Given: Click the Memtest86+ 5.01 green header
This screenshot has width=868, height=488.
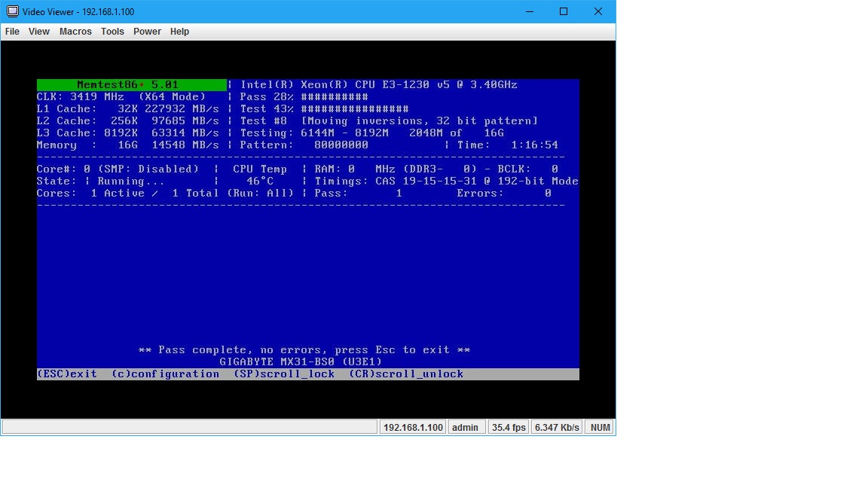Looking at the screenshot, I should [132, 84].
